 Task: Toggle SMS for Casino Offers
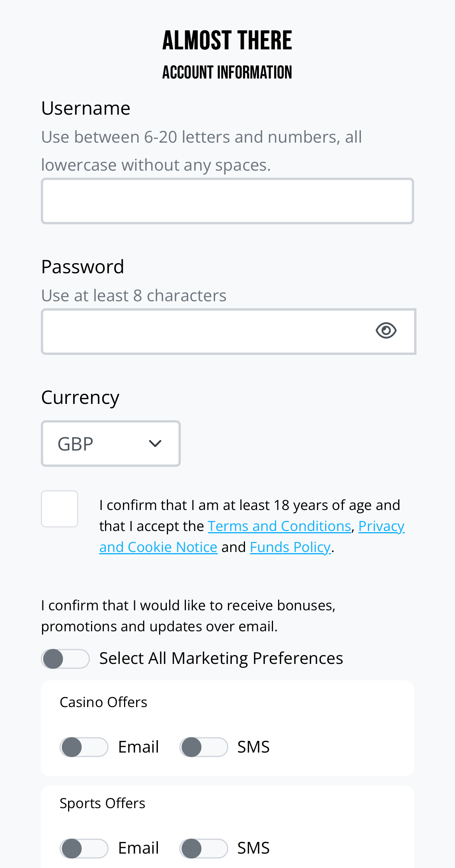click(203, 746)
